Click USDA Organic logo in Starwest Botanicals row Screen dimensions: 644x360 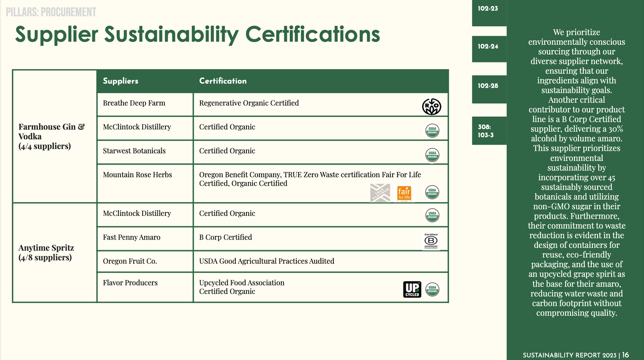click(432, 155)
